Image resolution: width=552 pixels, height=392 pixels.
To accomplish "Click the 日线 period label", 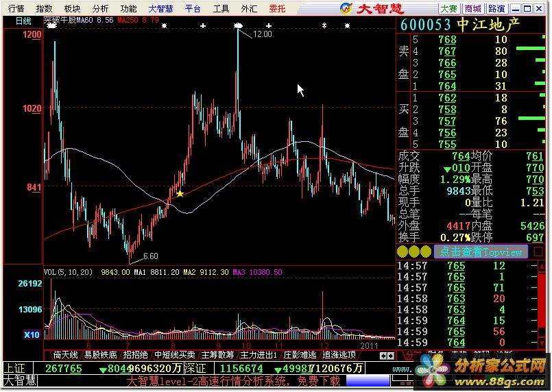I will pos(23,21).
